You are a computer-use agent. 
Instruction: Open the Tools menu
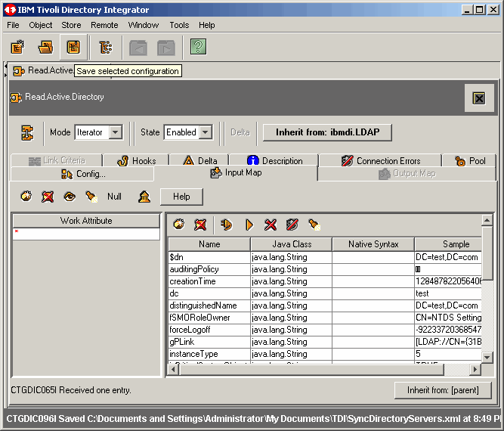(179, 25)
